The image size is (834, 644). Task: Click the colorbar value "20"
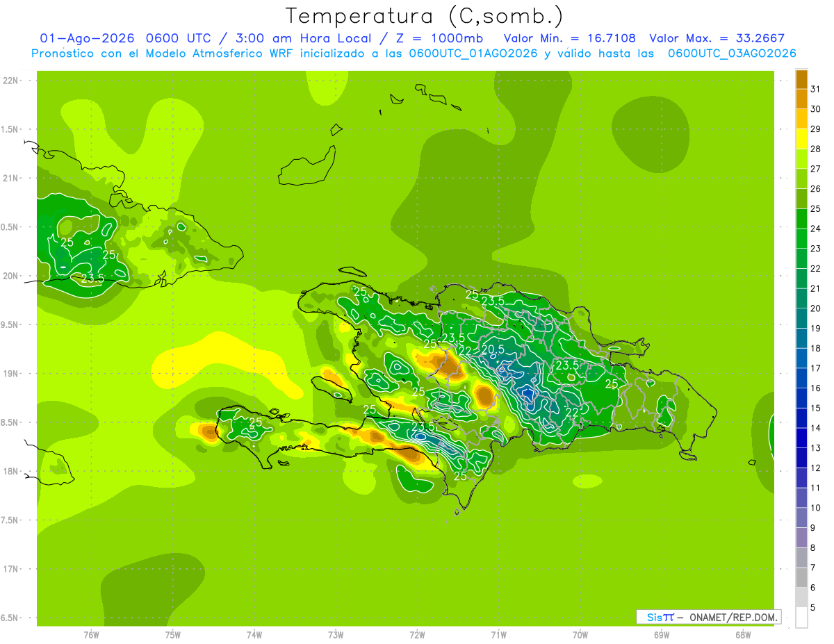(x=816, y=308)
